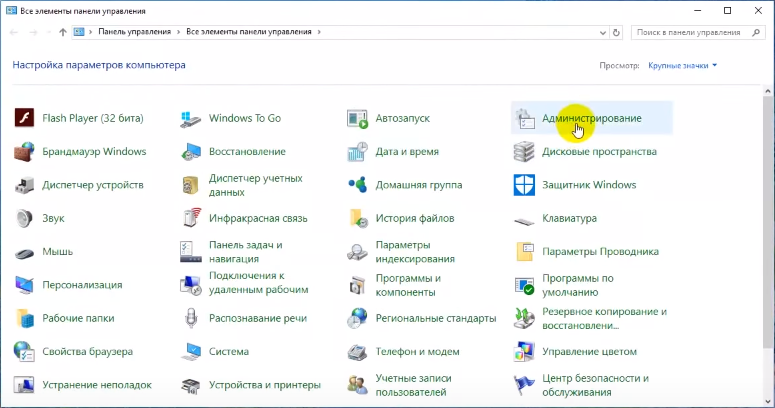The height and width of the screenshot is (408, 775).
Task: Expand chevron after Панель управления breadcrumb
Action: point(178,32)
